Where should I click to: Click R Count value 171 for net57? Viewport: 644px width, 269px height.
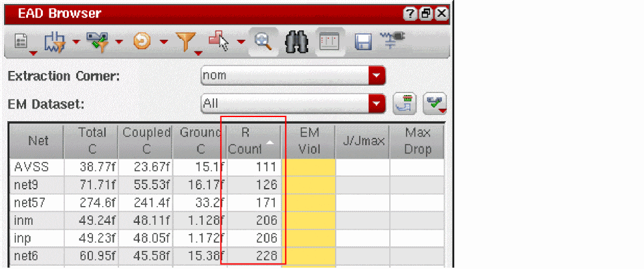point(267,203)
